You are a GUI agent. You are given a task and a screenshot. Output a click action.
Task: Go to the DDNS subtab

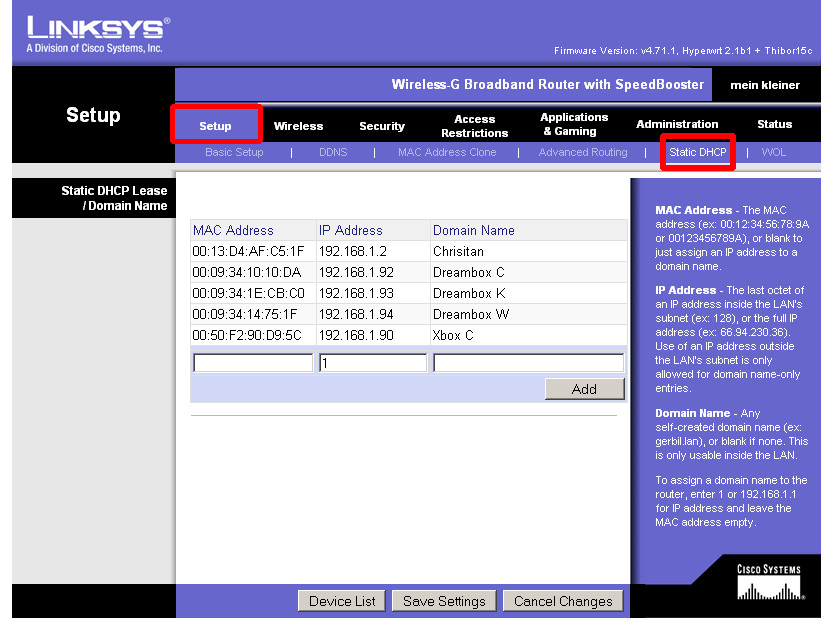333,152
